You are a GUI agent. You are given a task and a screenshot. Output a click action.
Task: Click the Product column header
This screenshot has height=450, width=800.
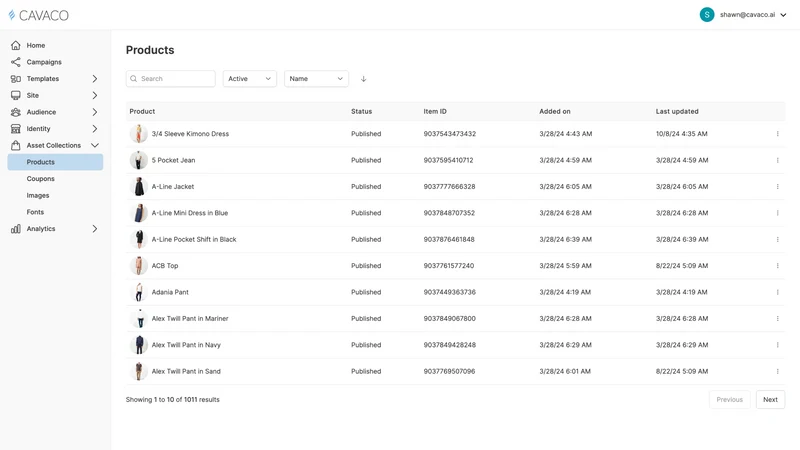[x=142, y=111]
